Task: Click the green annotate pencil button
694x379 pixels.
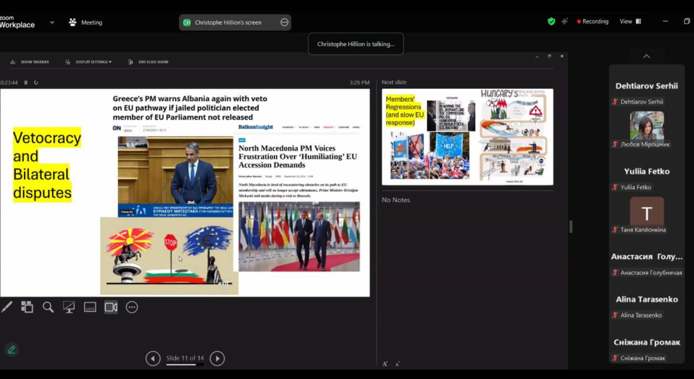Action: (x=12, y=350)
